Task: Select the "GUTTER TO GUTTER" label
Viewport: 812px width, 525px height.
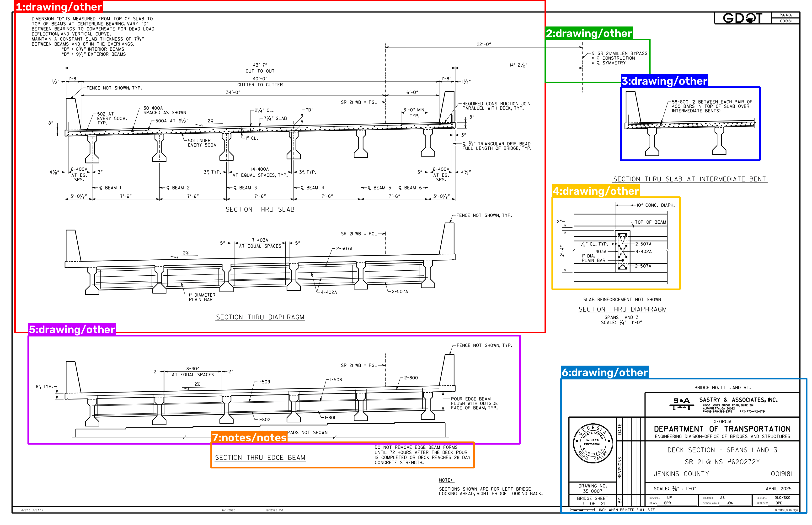Action: (260, 84)
